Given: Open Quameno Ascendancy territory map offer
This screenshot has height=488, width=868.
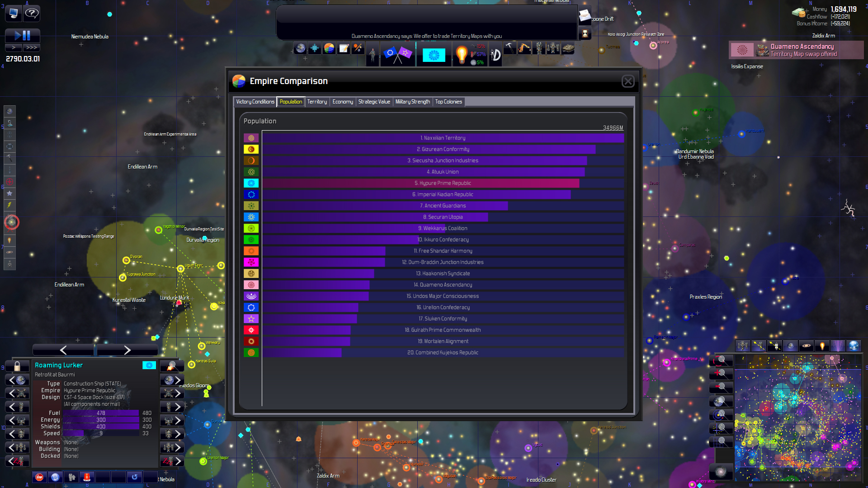Looking at the screenshot, I should (x=796, y=50).
